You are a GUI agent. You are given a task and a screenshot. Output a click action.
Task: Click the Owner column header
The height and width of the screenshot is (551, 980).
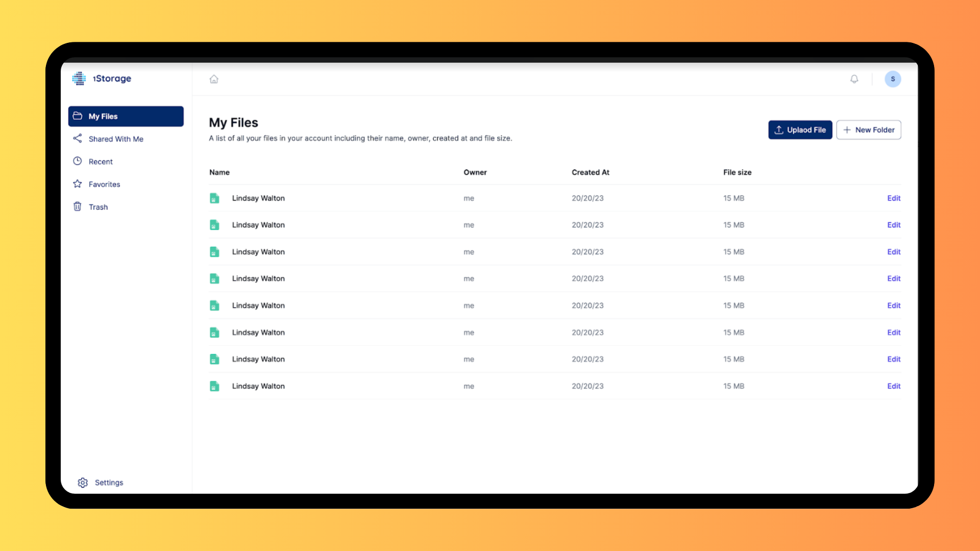click(476, 172)
